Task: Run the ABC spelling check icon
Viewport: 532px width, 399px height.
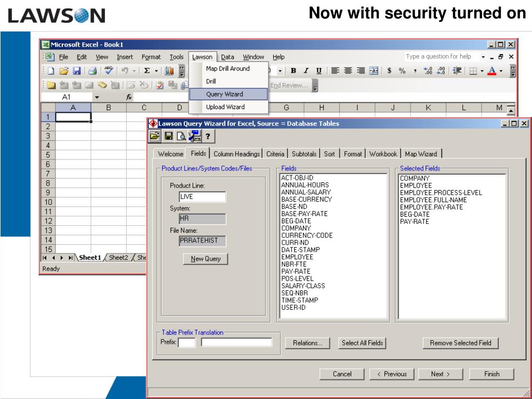Action: coord(109,71)
